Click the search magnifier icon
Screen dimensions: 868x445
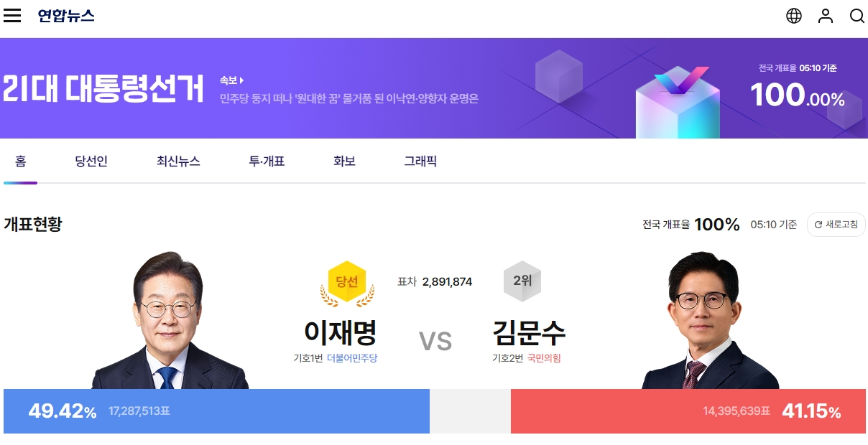point(857,16)
